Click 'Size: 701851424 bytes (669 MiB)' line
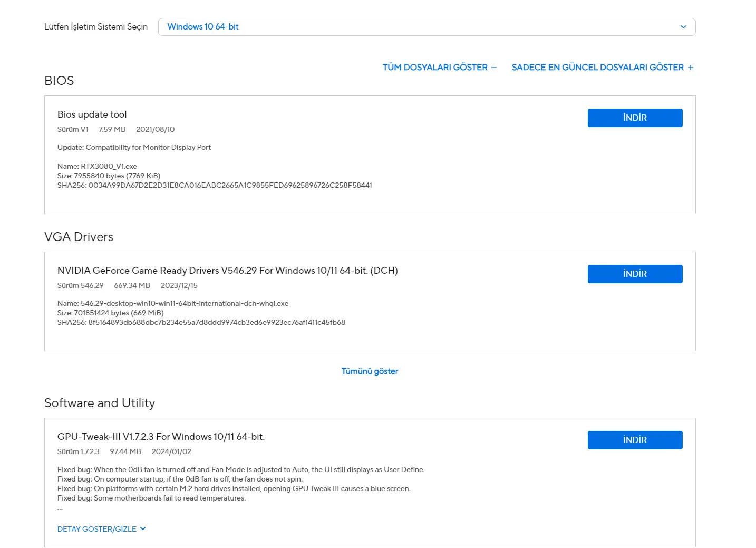This screenshot has height=548, width=756. [x=111, y=313]
